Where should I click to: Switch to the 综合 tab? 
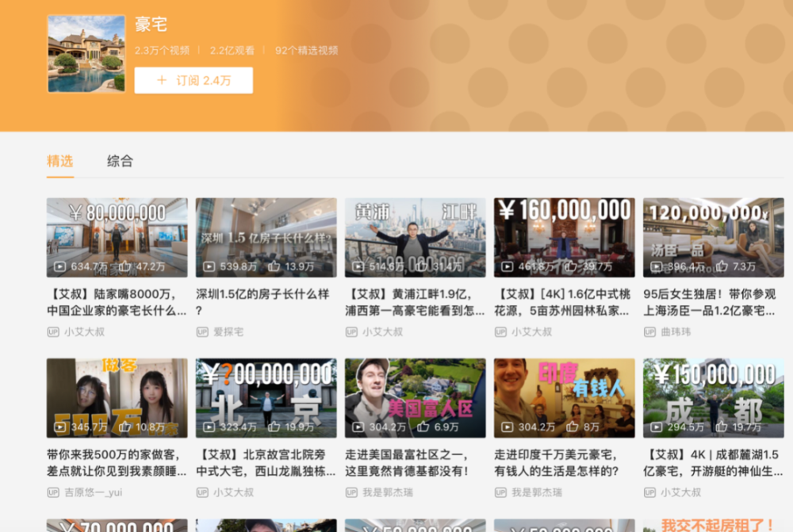[x=120, y=161]
